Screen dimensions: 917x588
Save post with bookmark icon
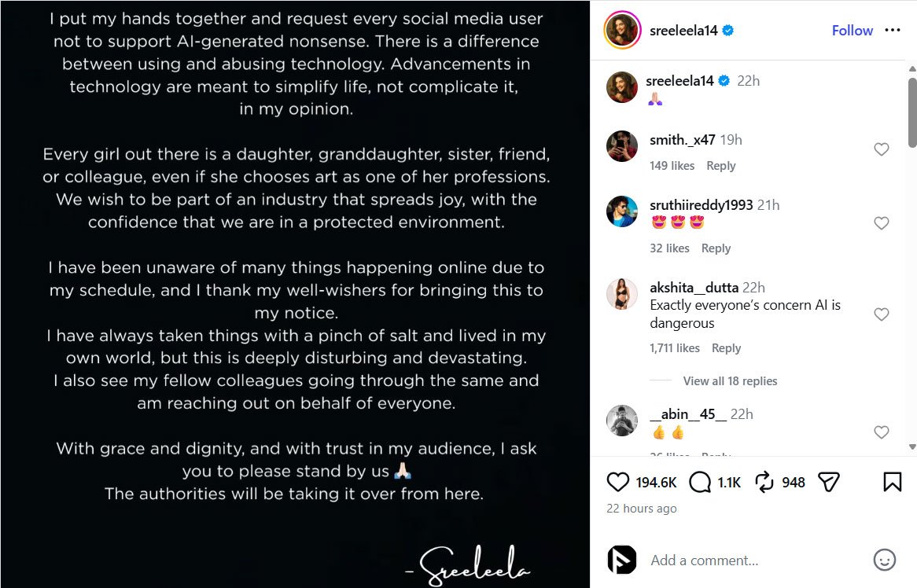click(893, 482)
